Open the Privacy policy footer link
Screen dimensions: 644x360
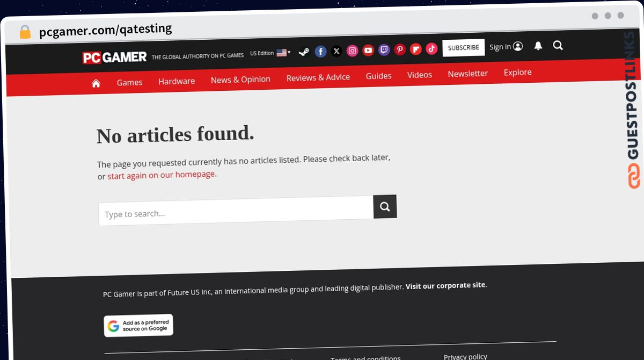(465, 356)
